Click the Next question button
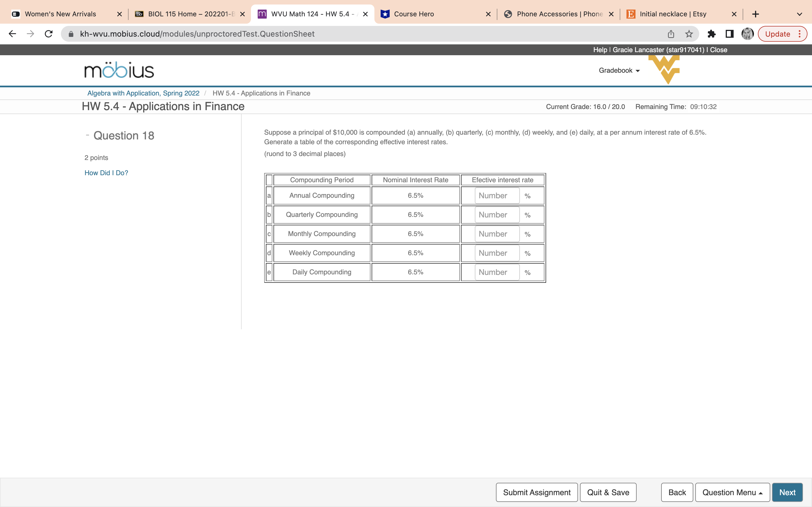 [x=787, y=492]
